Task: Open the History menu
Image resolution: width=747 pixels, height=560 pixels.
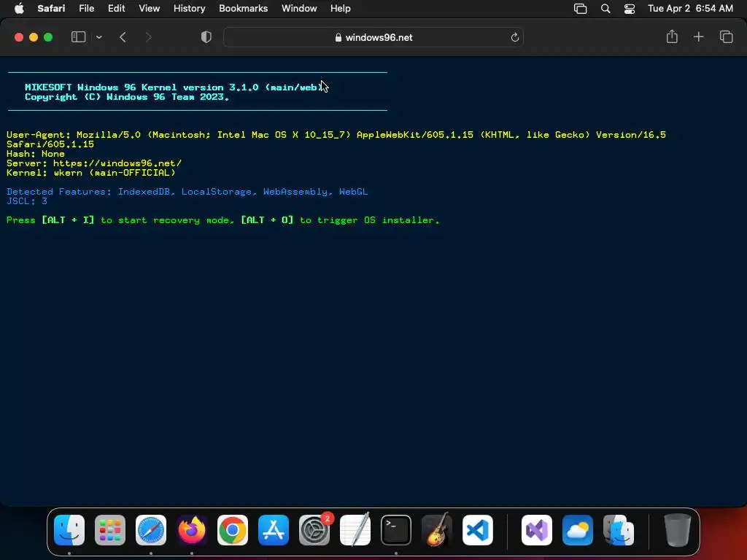Action: (189, 9)
